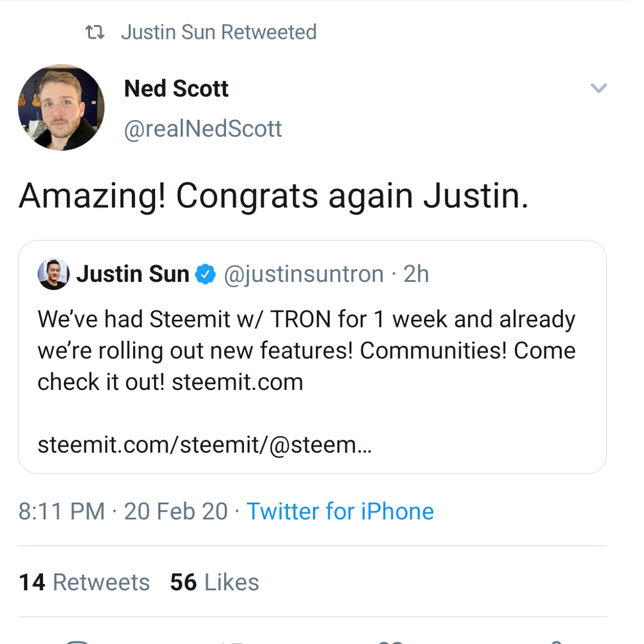The height and width of the screenshot is (644, 644).
Task: Open the "Justin Sun Retweeted" label
Action: pos(218,32)
